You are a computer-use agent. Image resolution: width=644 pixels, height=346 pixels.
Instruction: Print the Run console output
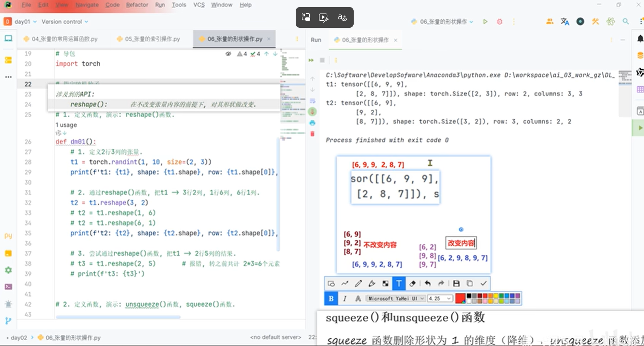(x=312, y=123)
